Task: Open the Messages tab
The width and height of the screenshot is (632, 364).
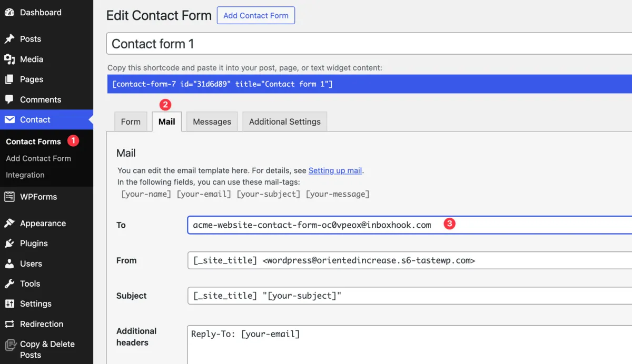Action: pos(212,122)
